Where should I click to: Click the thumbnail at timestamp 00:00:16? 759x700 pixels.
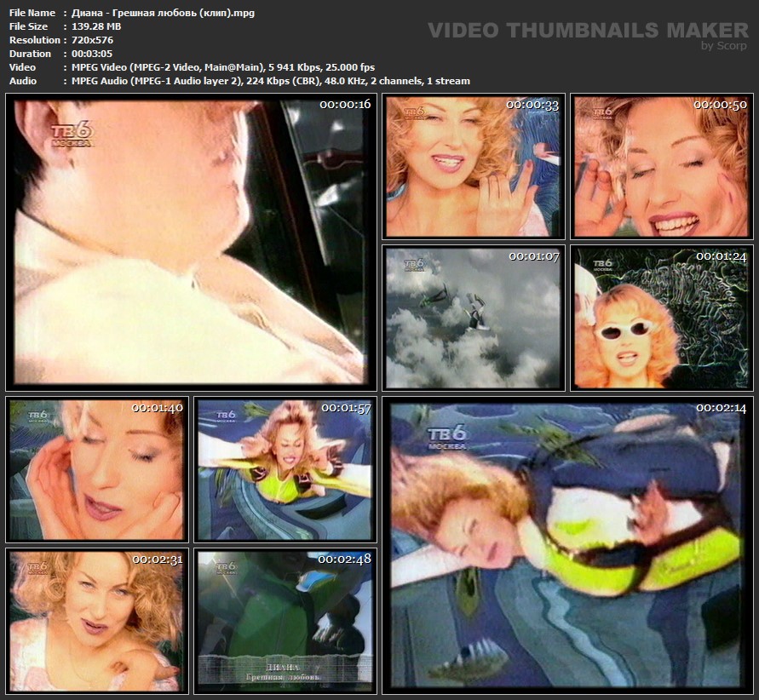tap(191, 242)
